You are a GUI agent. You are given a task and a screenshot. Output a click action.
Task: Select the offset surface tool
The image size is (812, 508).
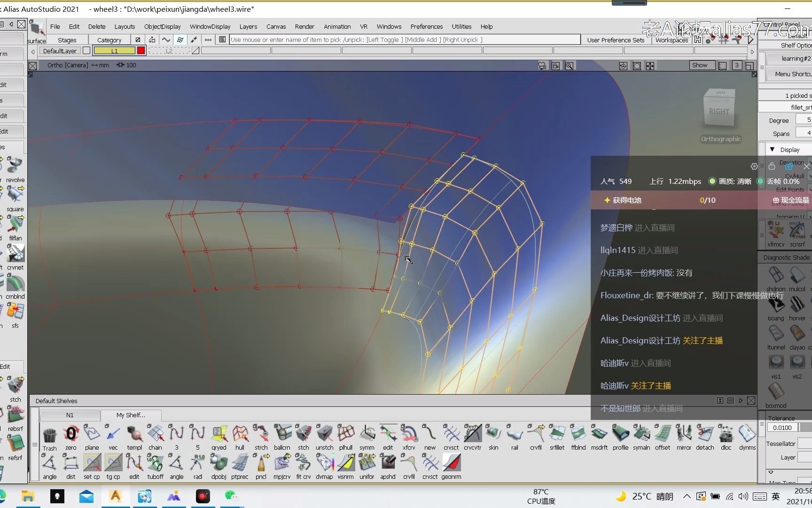click(663, 434)
